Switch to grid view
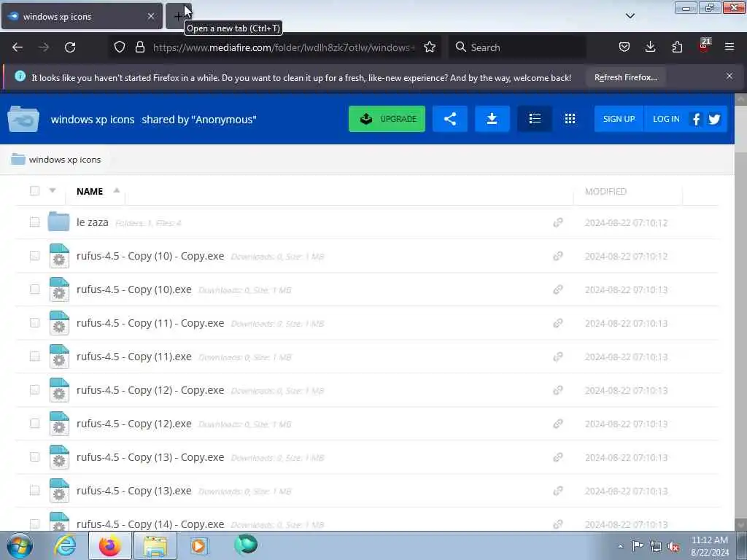Screen dimensions: 747x560 [570, 119]
